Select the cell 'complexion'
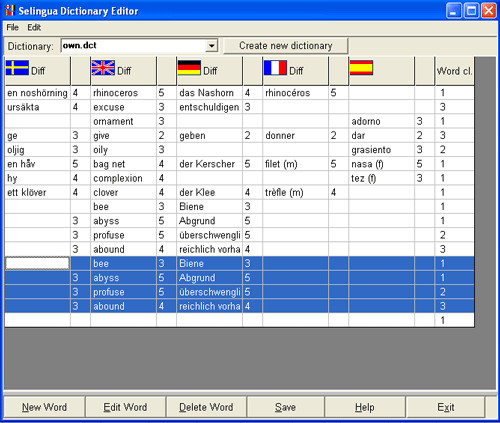The width and height of the screenshot is (500, 423). pos(123,178)
